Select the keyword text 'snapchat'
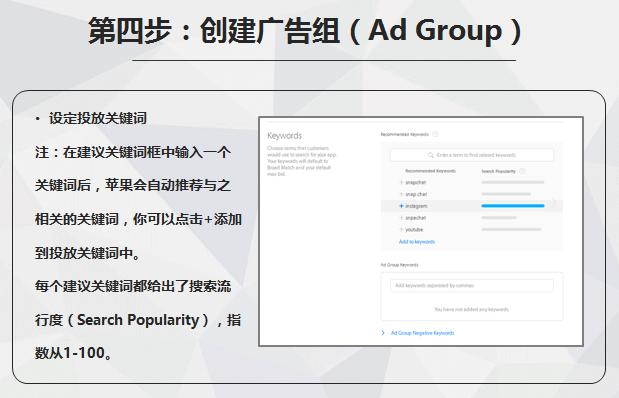This screenshot has width=619, height=398. click(x=416, y=182)
